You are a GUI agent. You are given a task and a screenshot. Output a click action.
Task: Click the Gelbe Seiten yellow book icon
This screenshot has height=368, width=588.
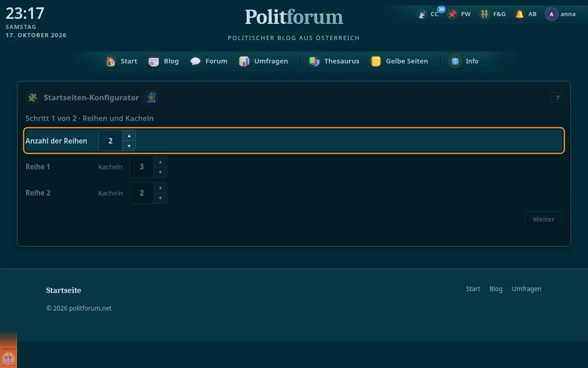pos(376,61)
